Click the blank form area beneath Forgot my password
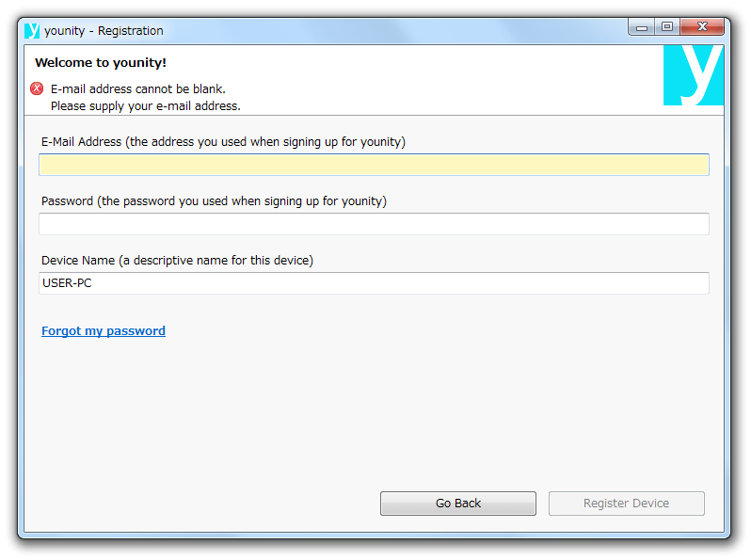 374,412
